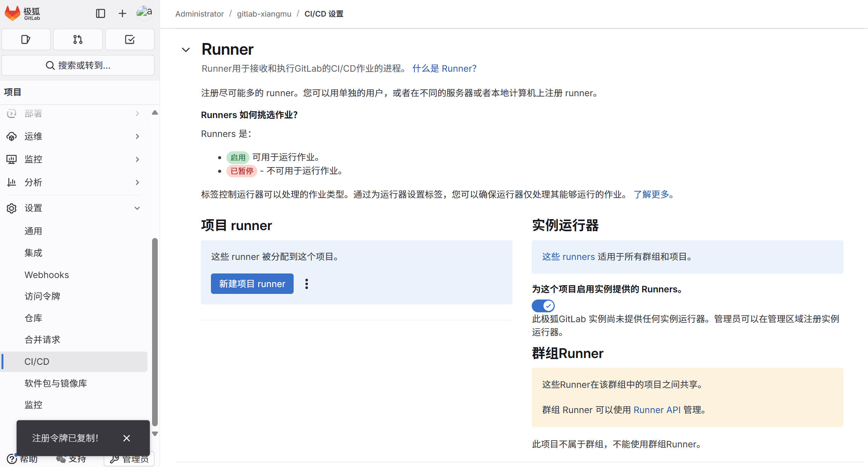868x467 pixels.
Task: Select the CI/CD settings item
Action: [74, 361]
